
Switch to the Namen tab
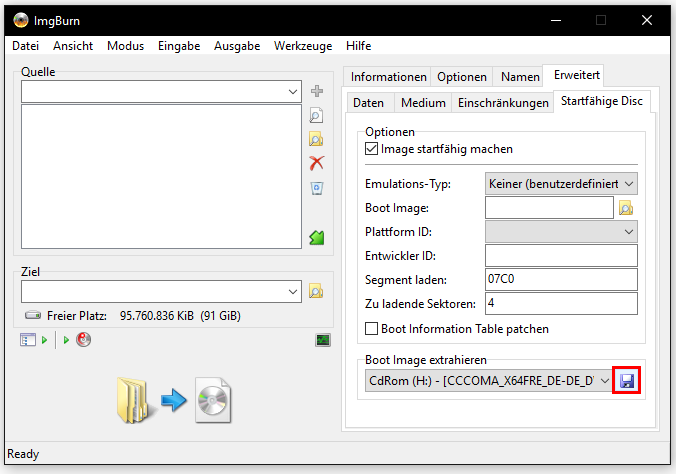[x=520, y=77]
